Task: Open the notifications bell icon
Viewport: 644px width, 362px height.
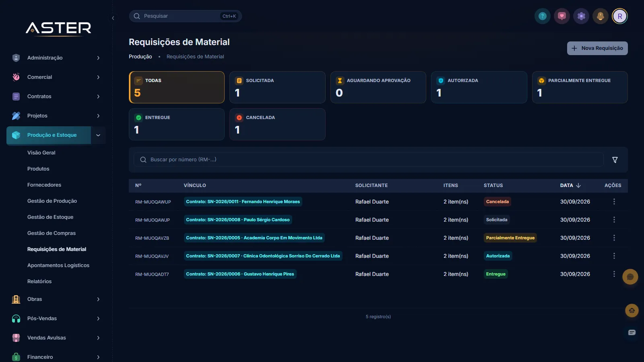Action: click(x=601, y=16)
